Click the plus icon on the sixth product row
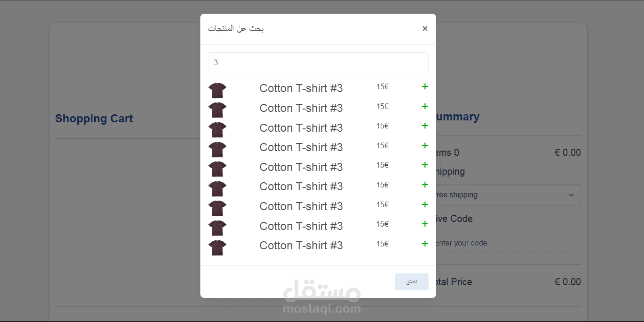 tap(425, 185)
